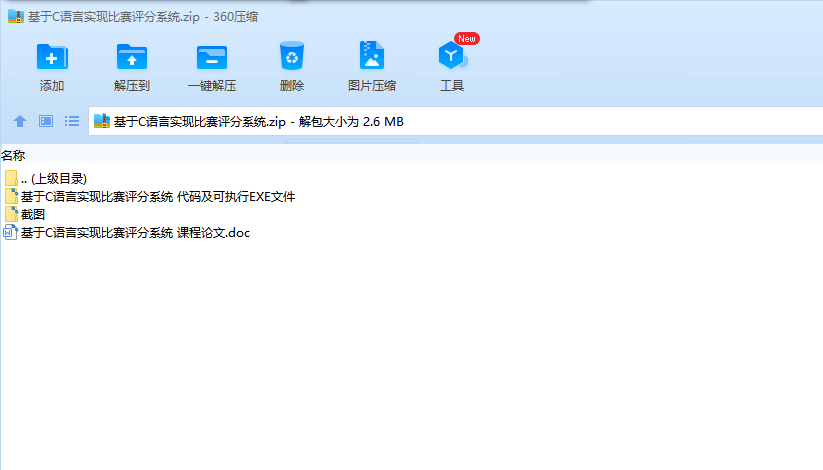Select folder 代码及可执行EXE文件
This screenshot has height=470, width=823.
tap(150, 196)
